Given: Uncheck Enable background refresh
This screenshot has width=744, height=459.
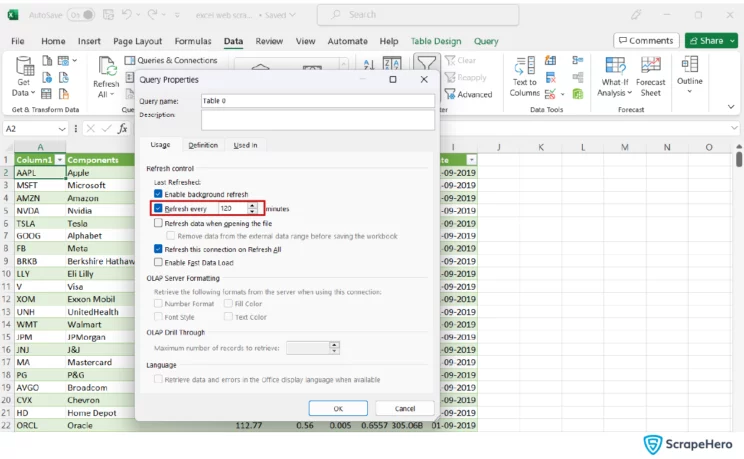Looking at the screenshot, I should pos(158,194).
